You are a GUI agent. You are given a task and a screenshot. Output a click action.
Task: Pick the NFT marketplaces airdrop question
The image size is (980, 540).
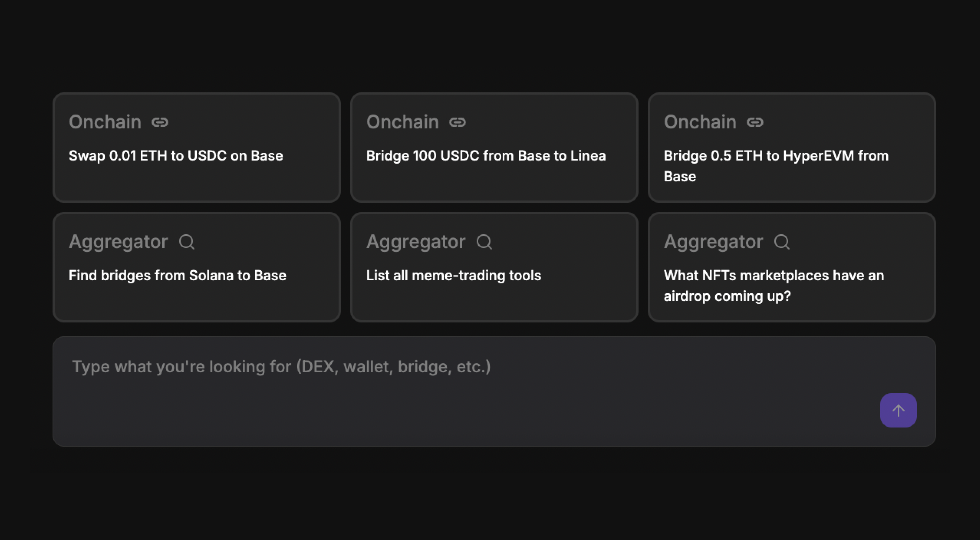tap(773, 286)
